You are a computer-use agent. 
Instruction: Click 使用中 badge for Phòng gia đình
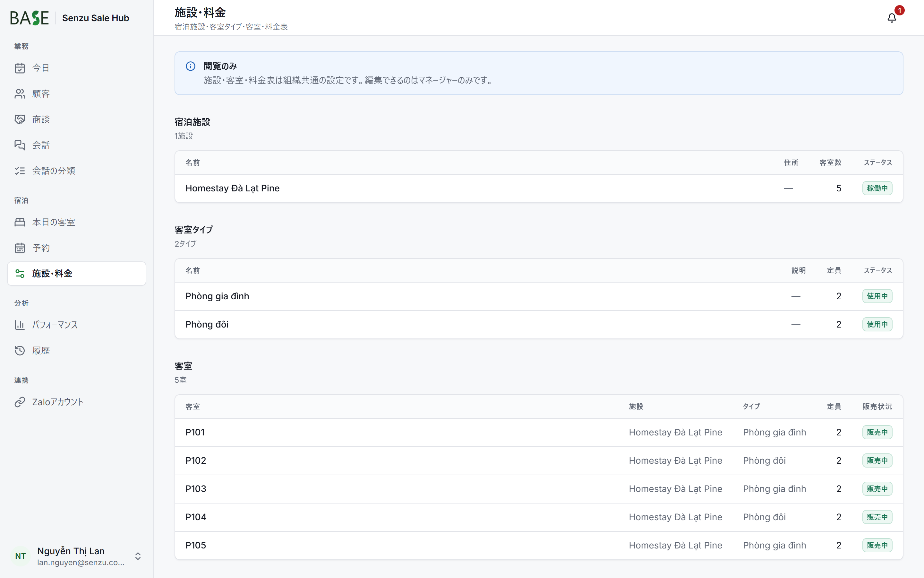click(x=877, y=296)
